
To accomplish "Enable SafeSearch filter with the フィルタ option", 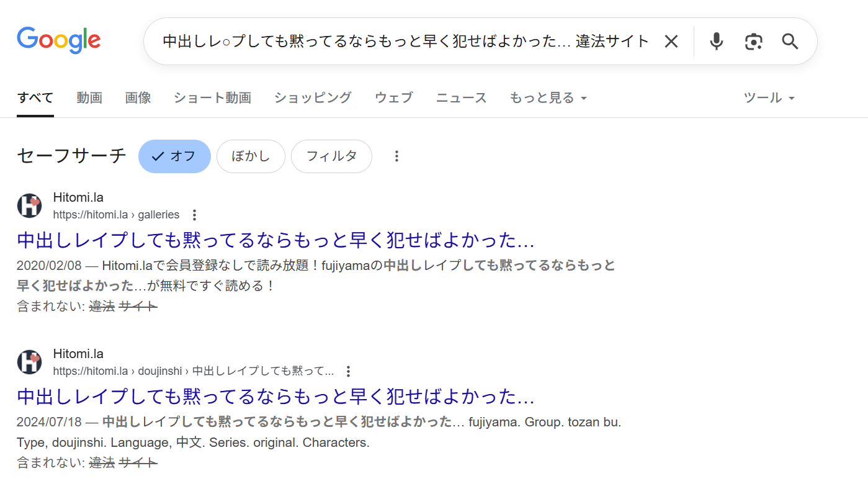I will click(x=331, y=156).
